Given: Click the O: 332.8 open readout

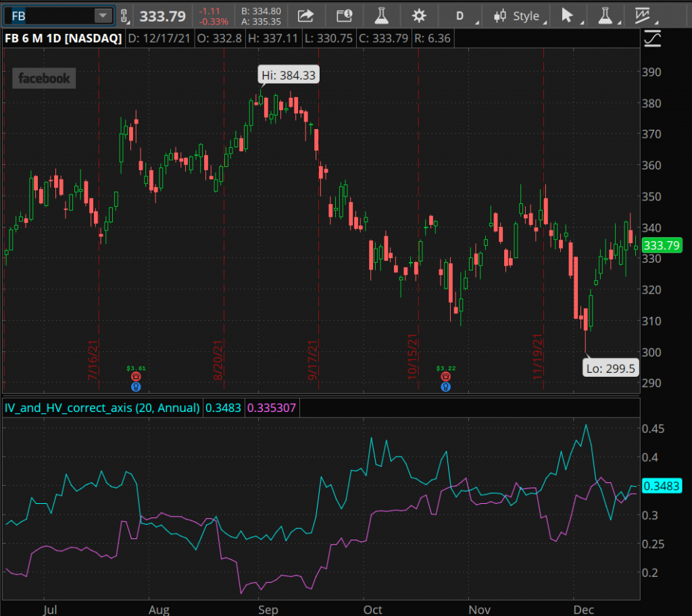Looking at the screenshot, I should pos(220,38).
